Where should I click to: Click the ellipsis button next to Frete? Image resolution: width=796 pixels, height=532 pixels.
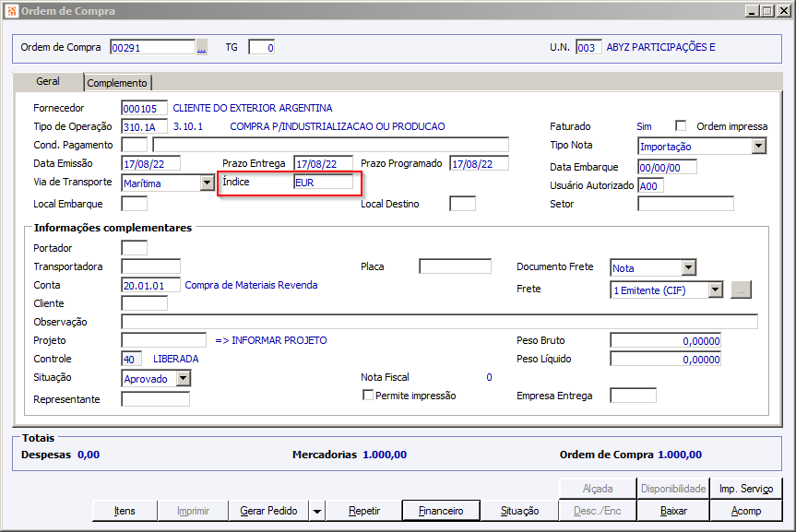[742, 290]
